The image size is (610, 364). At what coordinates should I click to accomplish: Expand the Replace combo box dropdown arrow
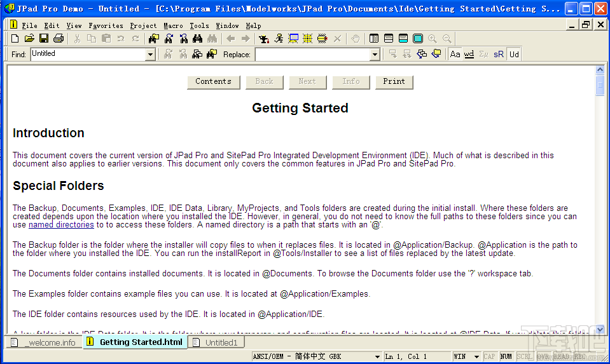point(375,55)
